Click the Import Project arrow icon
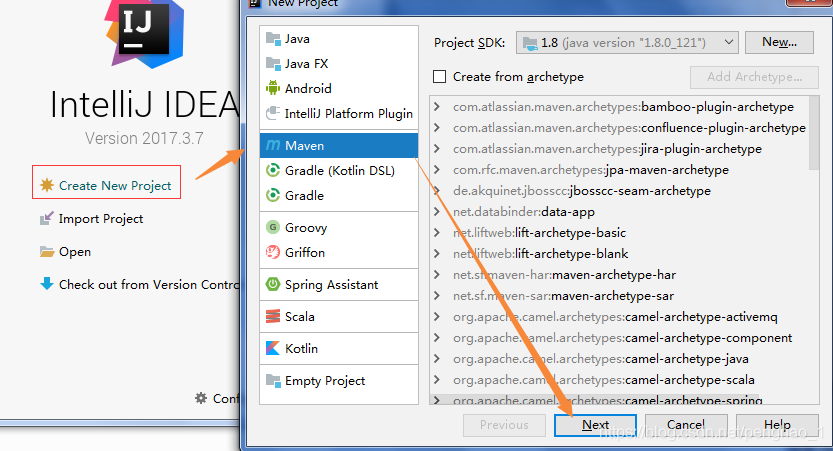The image size is (833, 451). coord(47,218)
